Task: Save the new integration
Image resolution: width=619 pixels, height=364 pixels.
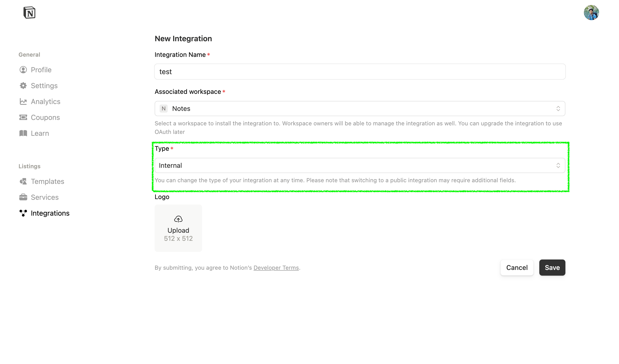Action: point(552,268)
